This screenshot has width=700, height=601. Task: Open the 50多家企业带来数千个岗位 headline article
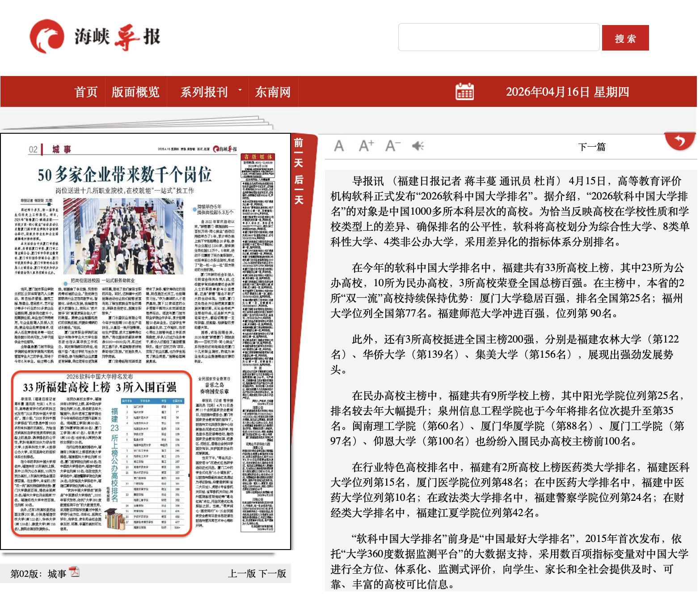[124, 175]
